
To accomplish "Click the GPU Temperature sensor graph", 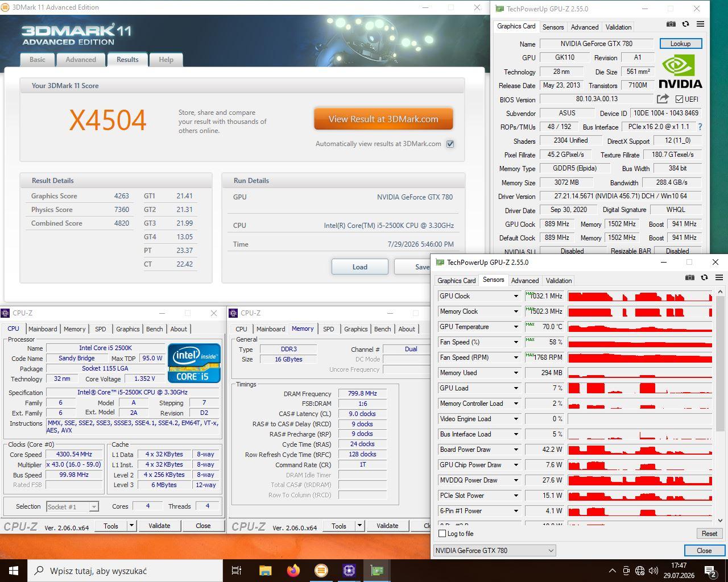I will click(x=640, y=327).
